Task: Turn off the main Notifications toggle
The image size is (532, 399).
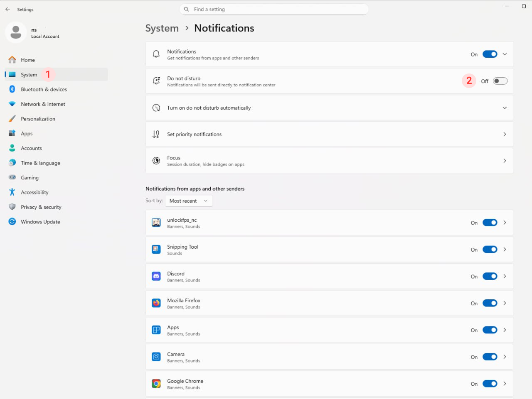Action: click(x=490, y=54)
